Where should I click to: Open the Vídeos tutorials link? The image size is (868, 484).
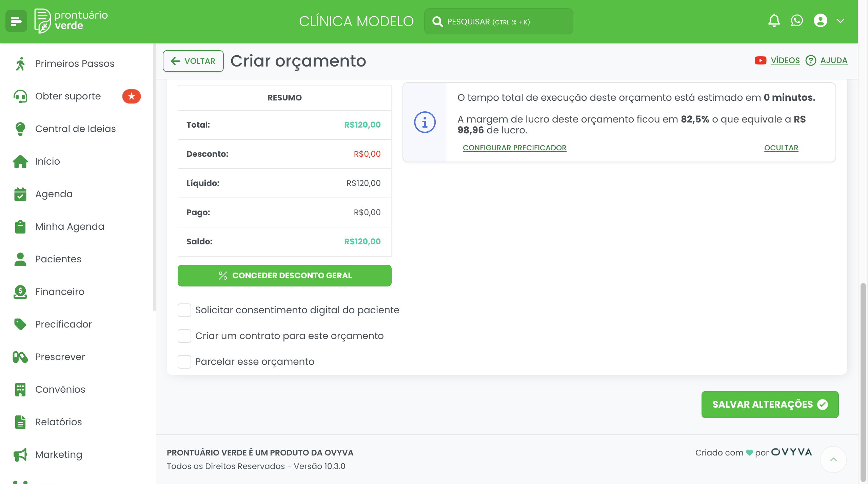[x=777, y=60]
